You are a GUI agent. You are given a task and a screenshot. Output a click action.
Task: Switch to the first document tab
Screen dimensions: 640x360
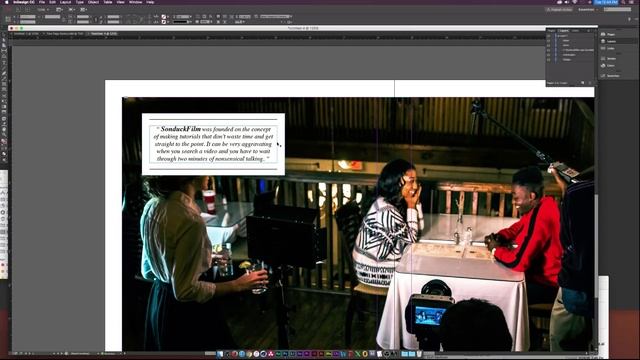click(26, 33)
